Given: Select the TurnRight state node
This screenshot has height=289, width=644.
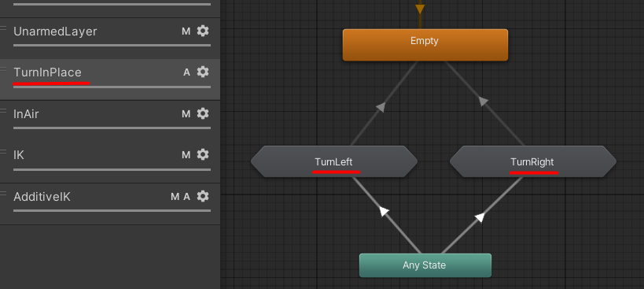Looking at the screenshot, I should [x=532, y=161].
